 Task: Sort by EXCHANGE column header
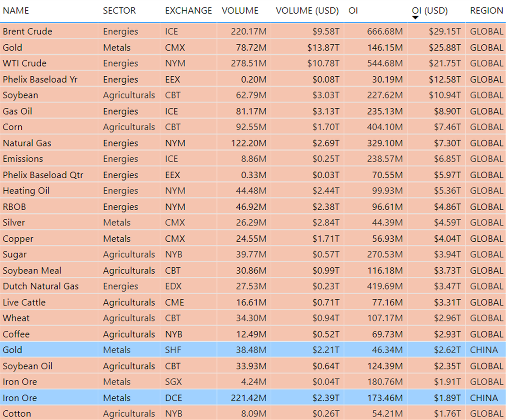coord(189,11)
